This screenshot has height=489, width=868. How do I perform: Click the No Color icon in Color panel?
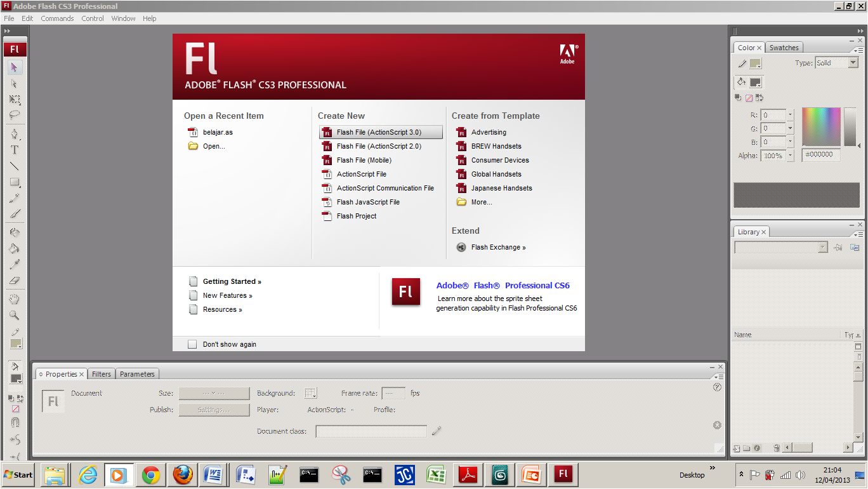pos(749,98)
